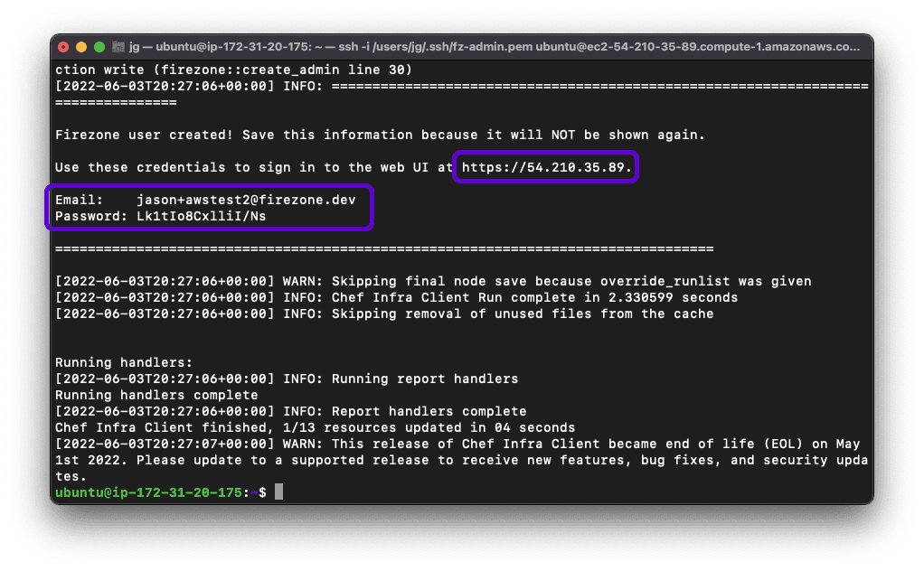Maximize the terminal using green button

coord(99,46)
